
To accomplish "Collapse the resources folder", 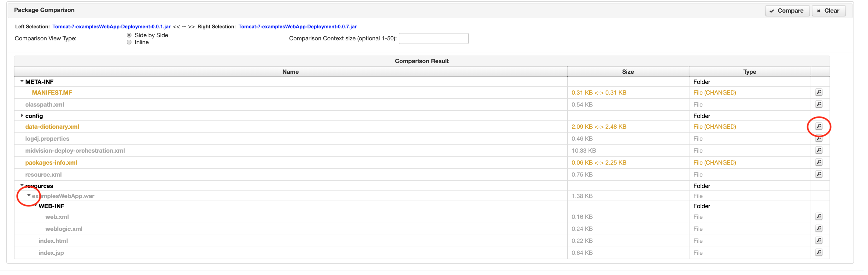I will pyautogui.click(x=22, y=186).
